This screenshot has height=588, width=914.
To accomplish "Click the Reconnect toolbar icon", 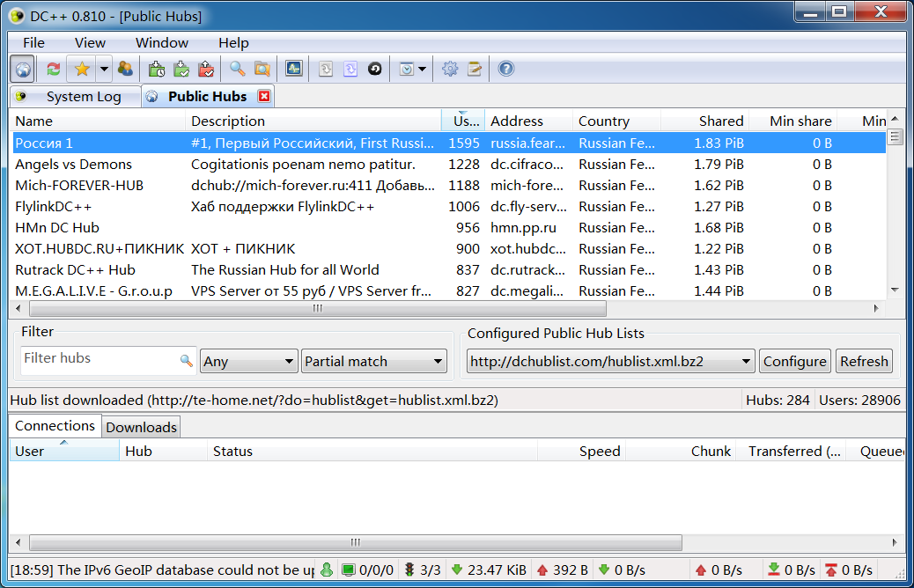I will (54, 69).
